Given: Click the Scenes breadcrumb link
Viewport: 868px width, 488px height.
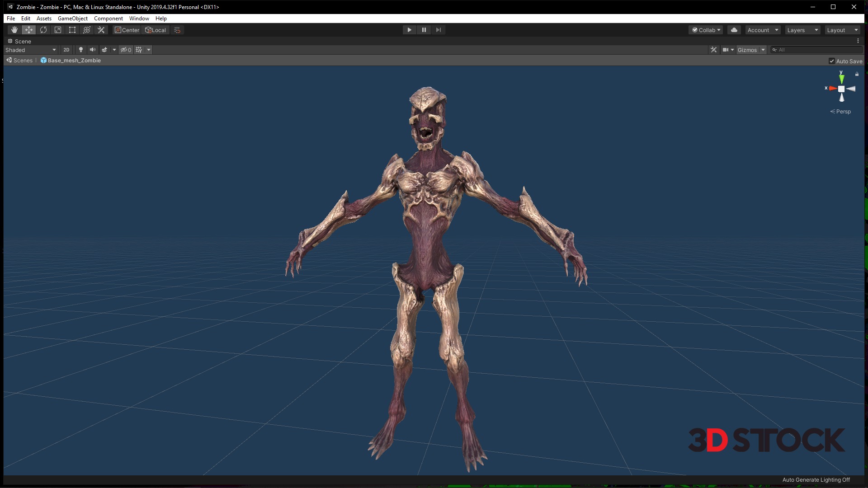Looking at the screenshot, I should tap(23, 60).
